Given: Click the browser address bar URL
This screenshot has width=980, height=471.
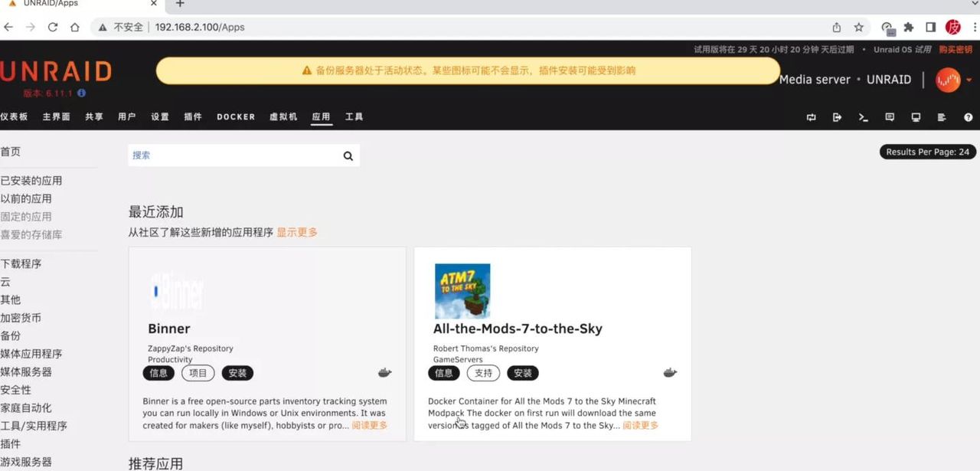Looking at the screenshot, I should [x=200, y=27].
